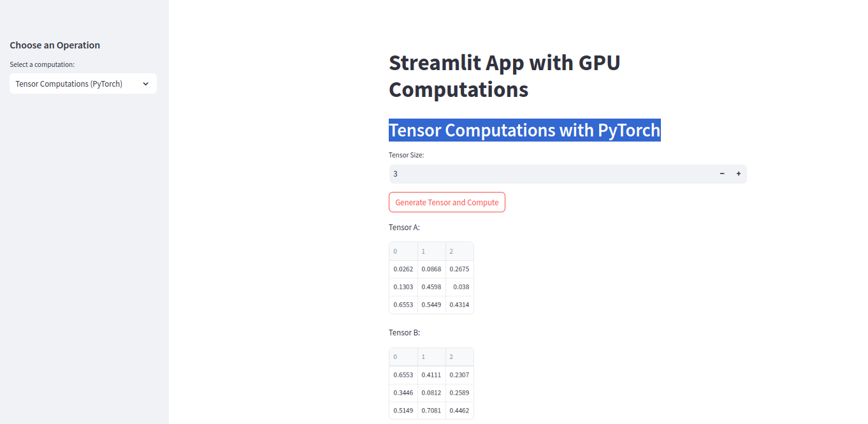The image size is (868, 424).
Task: Click column header 0 in Tensor B table
Action: (x=403, y=357)
